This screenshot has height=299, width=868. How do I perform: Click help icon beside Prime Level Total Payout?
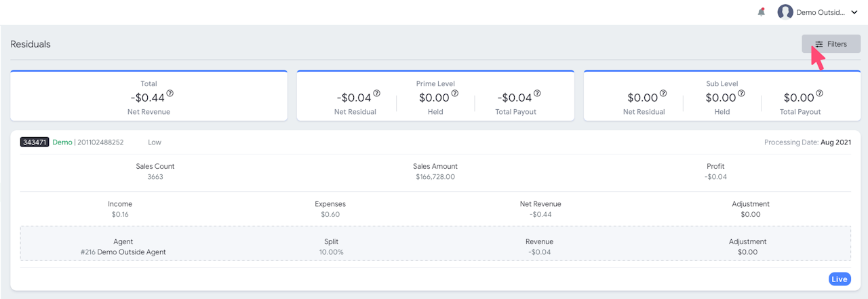click(x=538, y=94)
